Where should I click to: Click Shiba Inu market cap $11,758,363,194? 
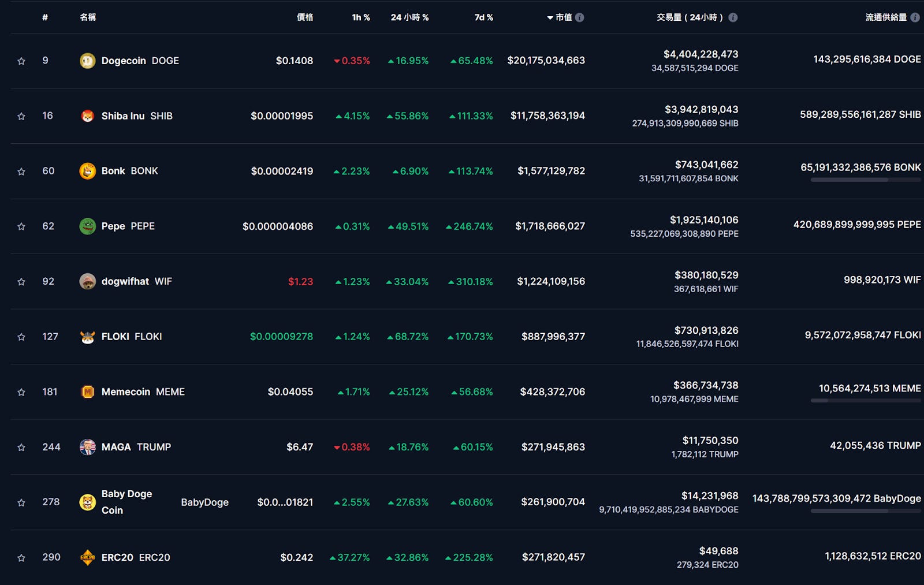547,116
